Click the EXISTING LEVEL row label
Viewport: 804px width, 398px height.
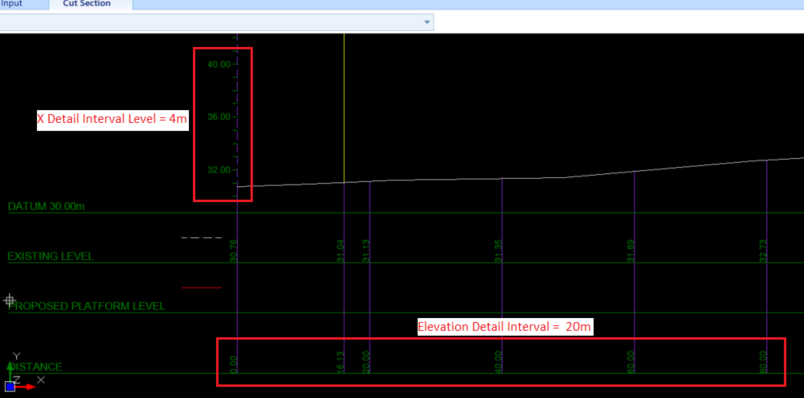(x=51, y=256)
